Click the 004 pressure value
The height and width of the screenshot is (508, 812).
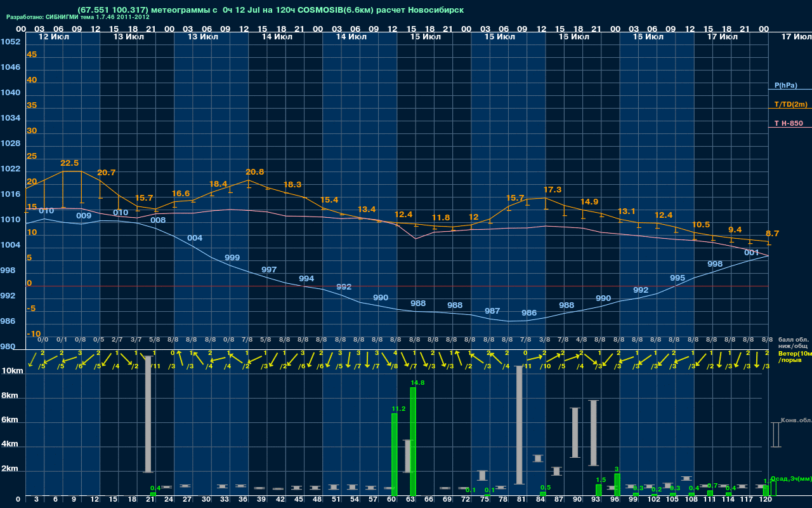point(195,238)
